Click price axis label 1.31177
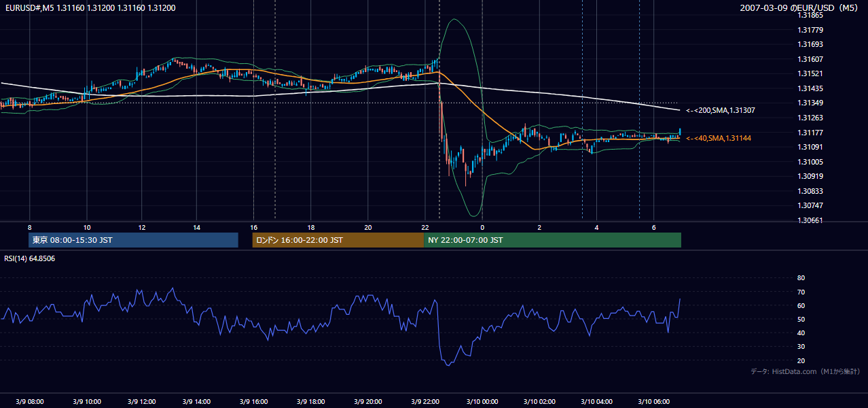Image resolution: width=868 pixels, height=408 pixels. click(810, 133)
